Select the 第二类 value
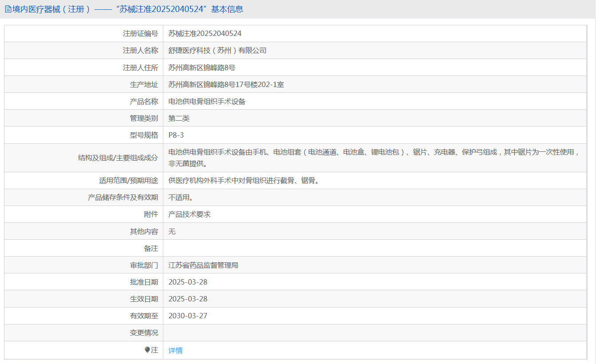This screenshot has width=596, height=364. tap(179, 118)
